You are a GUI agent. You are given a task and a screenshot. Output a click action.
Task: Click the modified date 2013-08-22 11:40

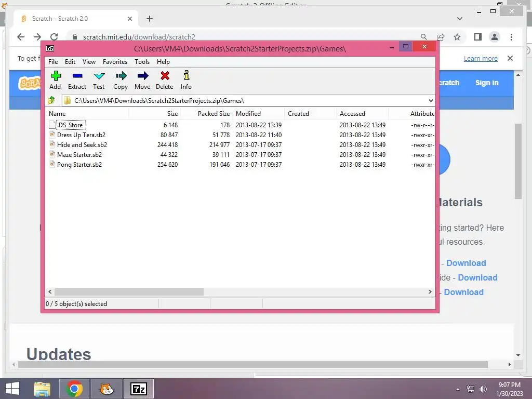(259, 135)
